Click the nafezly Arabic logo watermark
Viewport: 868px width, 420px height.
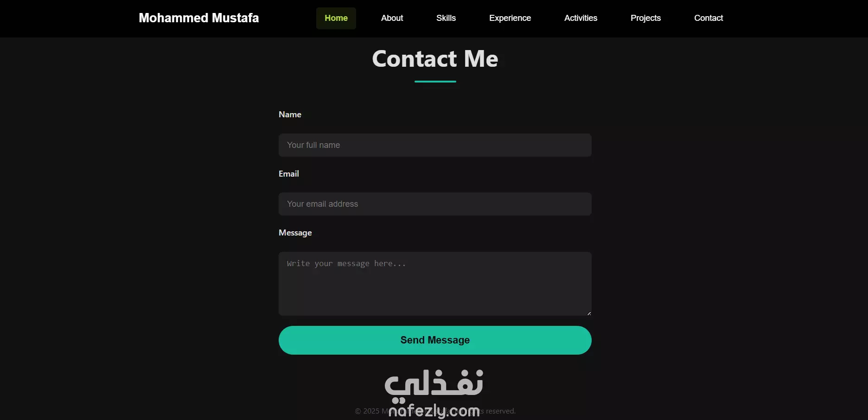pyautogui.click(x=434, y=393)
